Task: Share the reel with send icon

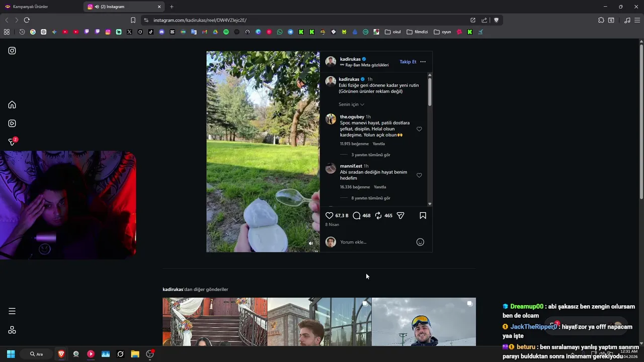Action: [400, 215]
